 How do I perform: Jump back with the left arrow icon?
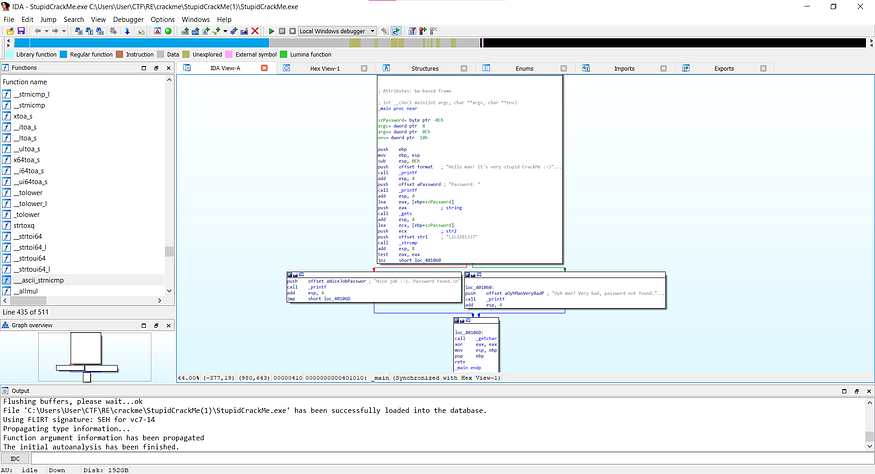coord(37,31)
